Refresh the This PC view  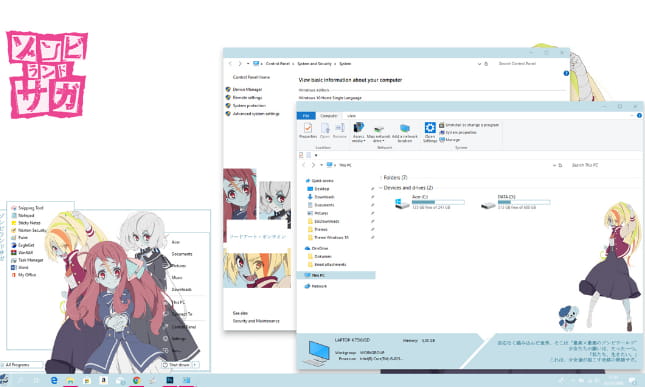pyautogui.click(x=560, y=165)
